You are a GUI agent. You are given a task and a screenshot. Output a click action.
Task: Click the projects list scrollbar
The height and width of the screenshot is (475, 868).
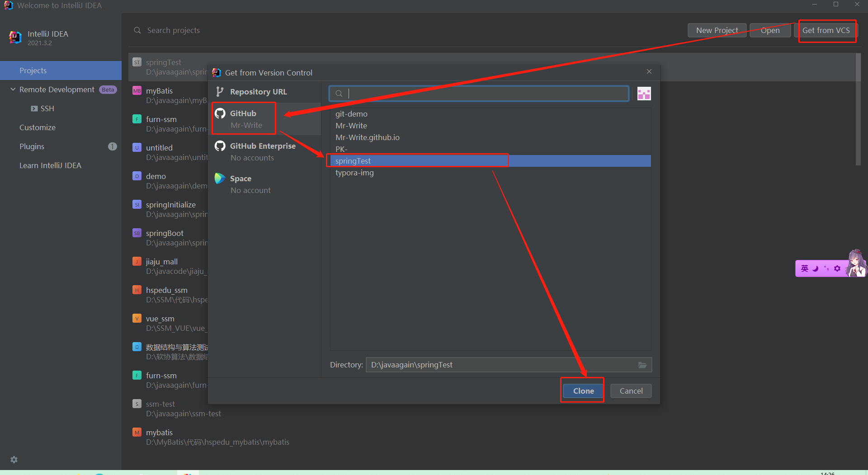[858, 110]
